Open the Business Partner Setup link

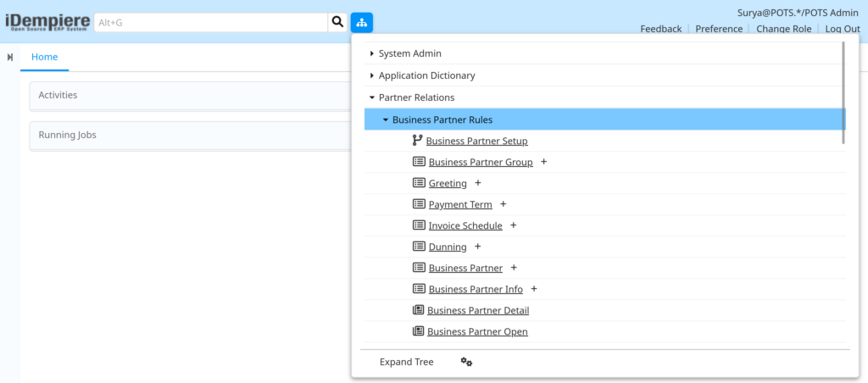[476, 142]
